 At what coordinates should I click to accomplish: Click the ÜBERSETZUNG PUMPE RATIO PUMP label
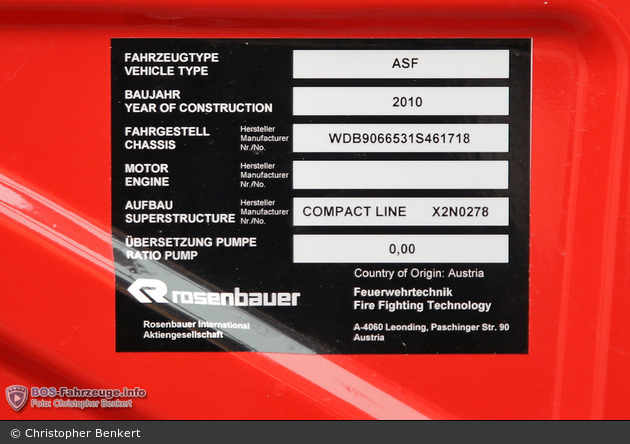[191, 249]
